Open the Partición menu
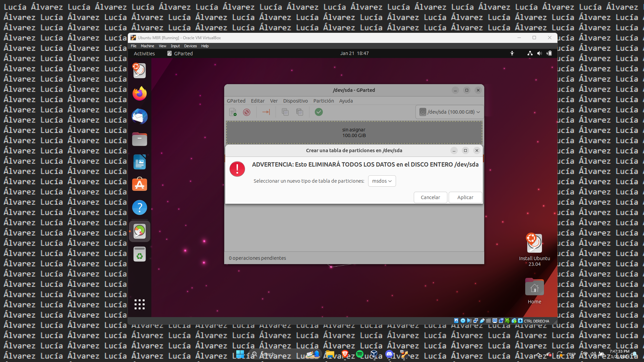This screenshot has width=644, height=362. point(324,101)
